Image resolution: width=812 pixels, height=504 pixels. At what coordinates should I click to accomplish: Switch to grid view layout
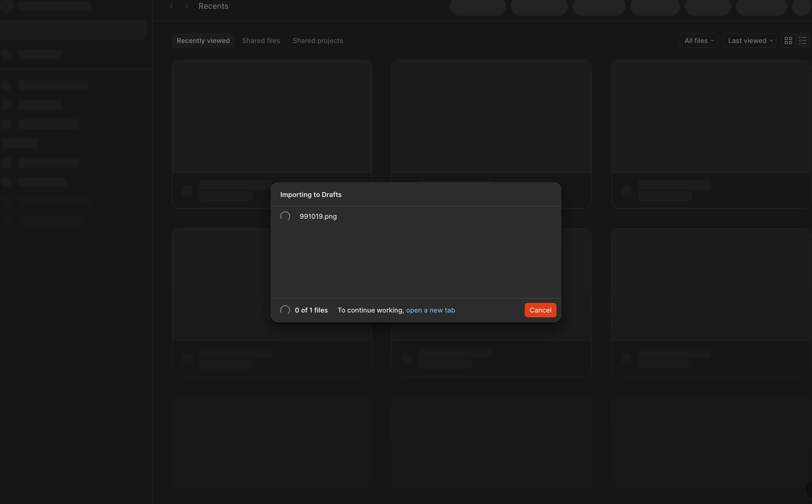[x=788, y=41]
